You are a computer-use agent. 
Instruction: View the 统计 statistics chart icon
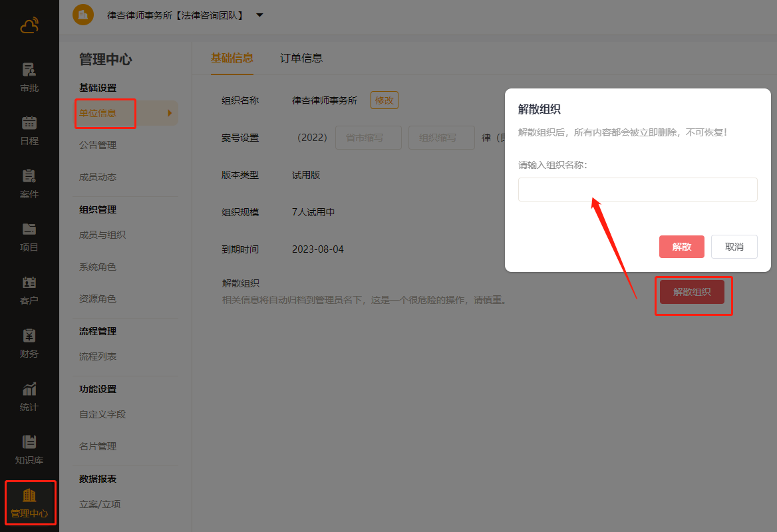29,389
